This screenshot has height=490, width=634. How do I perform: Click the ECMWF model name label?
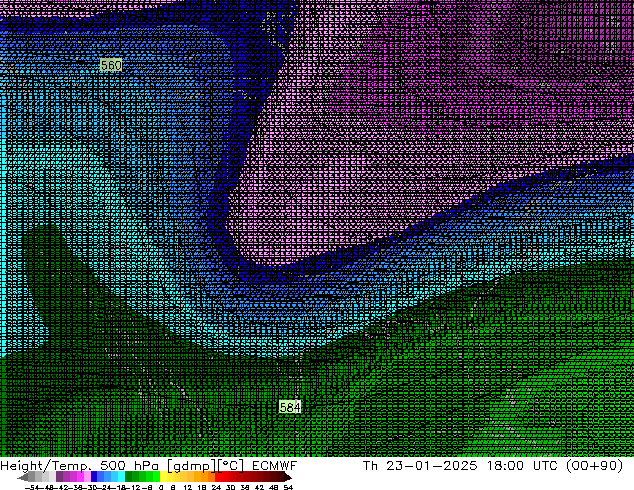click(275, 466)
